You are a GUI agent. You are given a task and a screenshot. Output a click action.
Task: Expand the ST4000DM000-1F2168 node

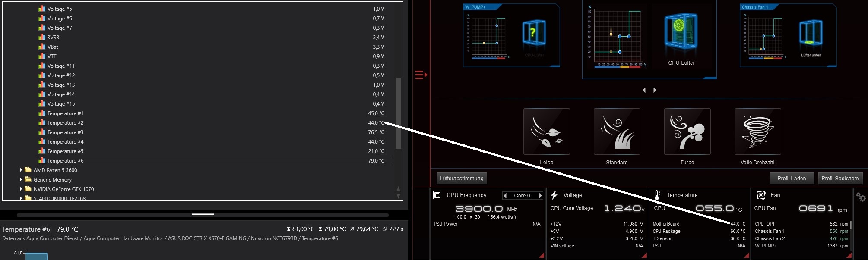click(21, 198)
